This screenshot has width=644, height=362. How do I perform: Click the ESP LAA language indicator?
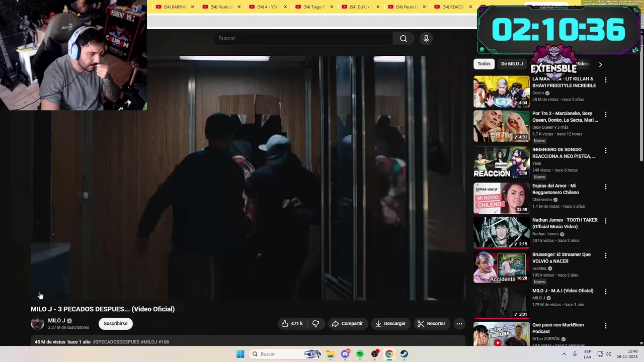(x=588, y=354)
